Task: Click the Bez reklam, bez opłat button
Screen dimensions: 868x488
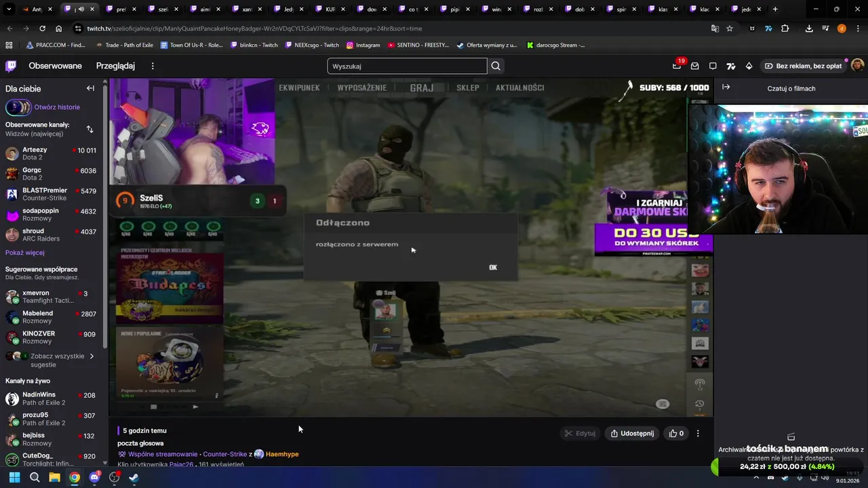Action: point(804,66)
